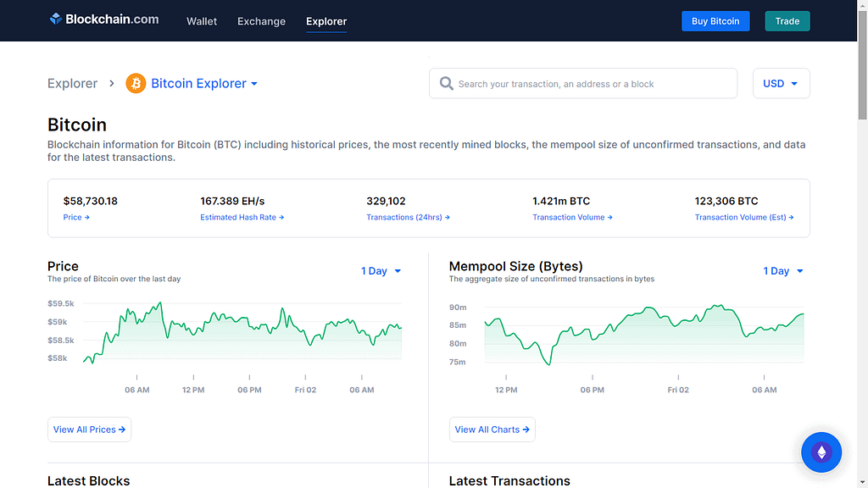Click the Latest Blocks heading

pyautogui.click(x=88, y=481)
